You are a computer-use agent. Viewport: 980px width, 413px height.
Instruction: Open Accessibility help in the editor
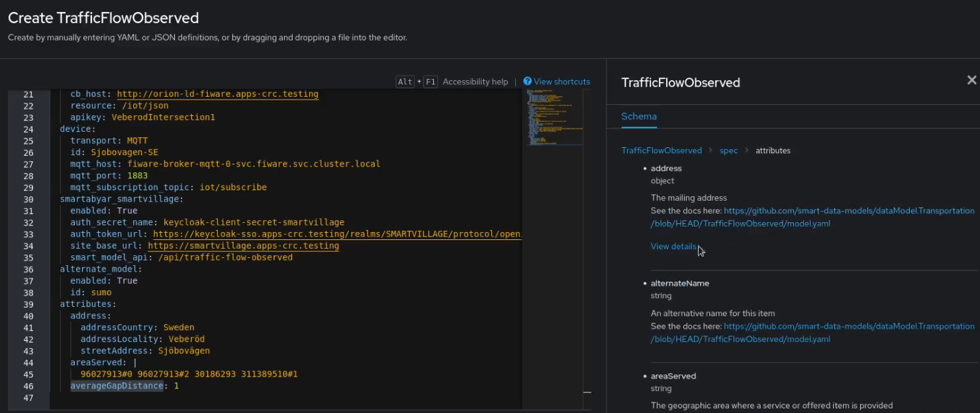click(x=475, y=82)
